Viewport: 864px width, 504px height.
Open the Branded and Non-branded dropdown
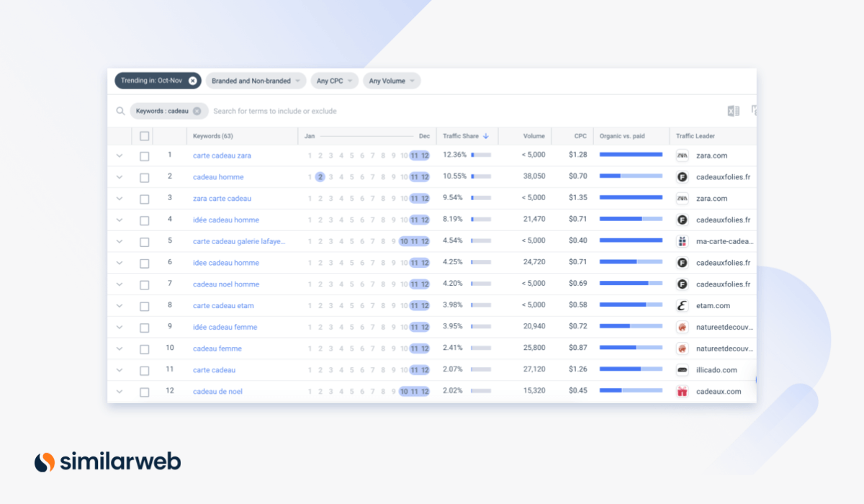click(x=256, y=81)
